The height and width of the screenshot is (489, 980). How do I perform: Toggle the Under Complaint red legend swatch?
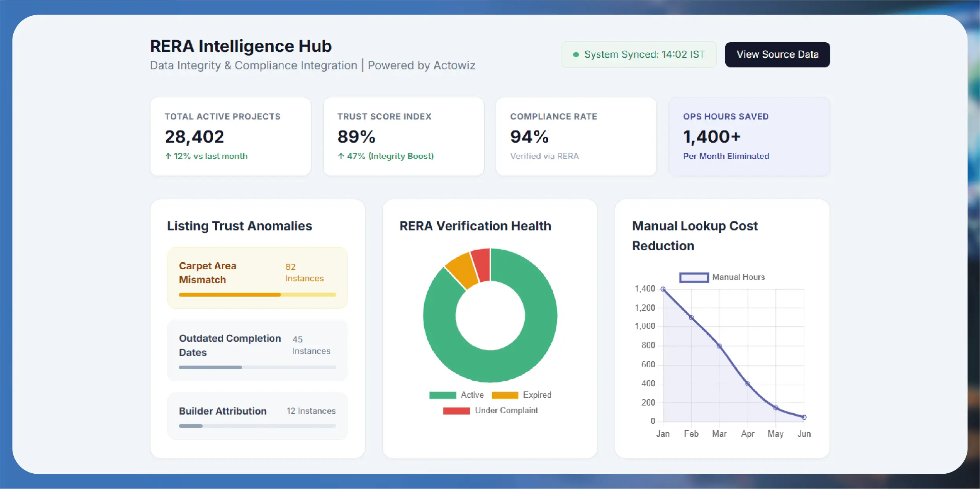coord(456,411)
